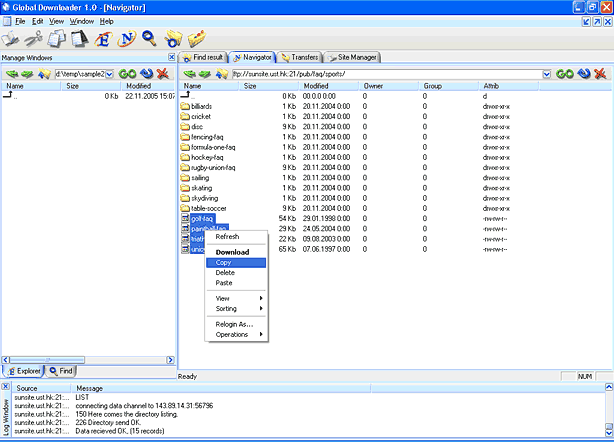Viewport: 614px width, 442px height.
Task: Open the Help menu
Action: [x=107, y=21]
